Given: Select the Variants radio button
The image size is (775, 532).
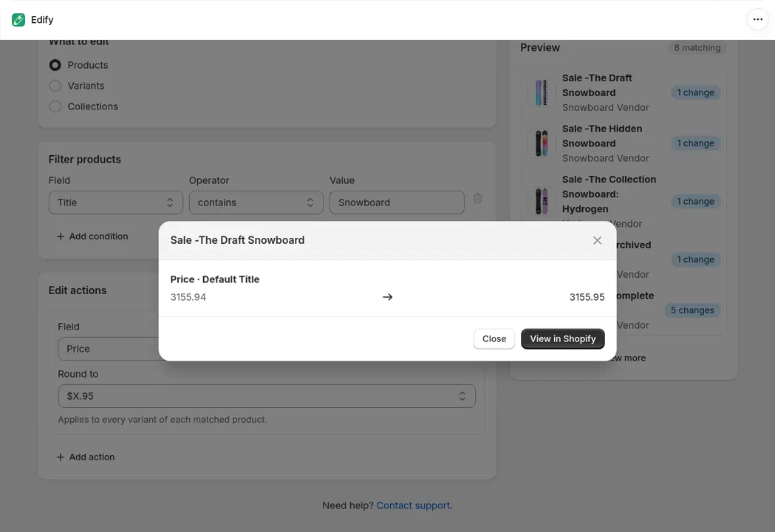Looking at the screenshot, I should point(55,86).
